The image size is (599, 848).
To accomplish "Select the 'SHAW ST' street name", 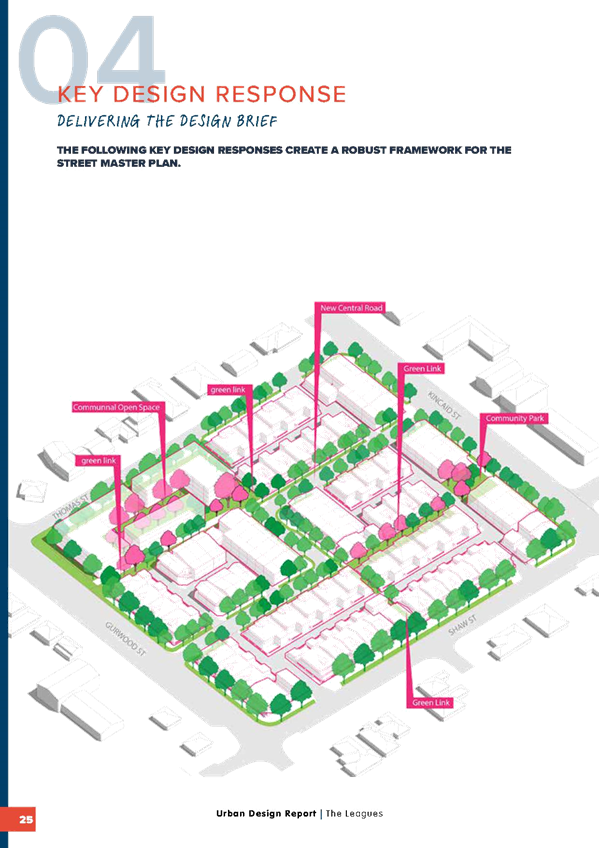I will click(463, 625).
